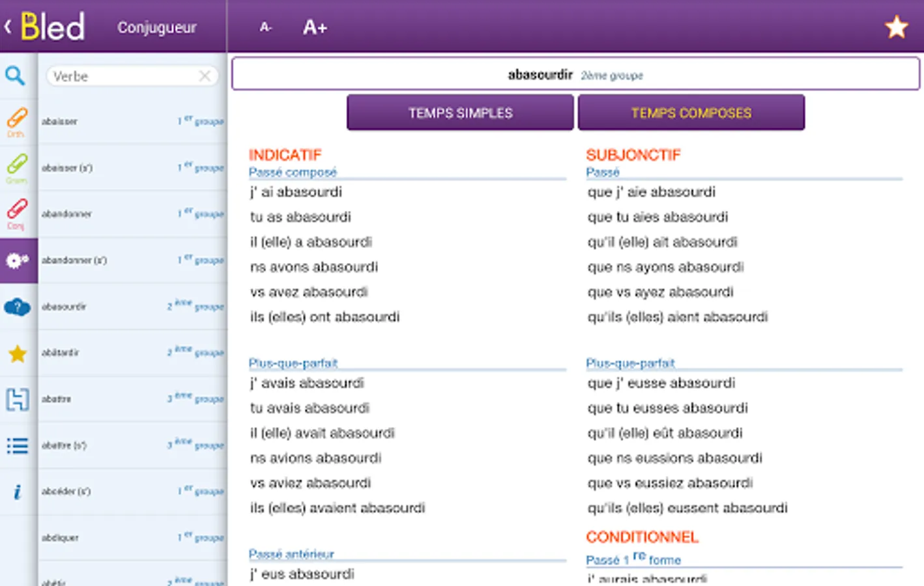Click the line "que ns eussions abasourdi"
Viewport: 924px width, 586px height.
click(674, 458)
